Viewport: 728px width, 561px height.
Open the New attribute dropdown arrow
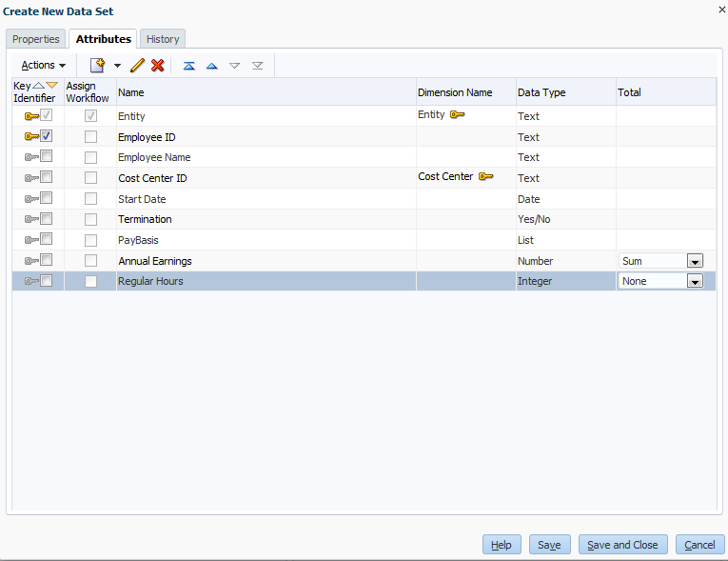[117, 66]
